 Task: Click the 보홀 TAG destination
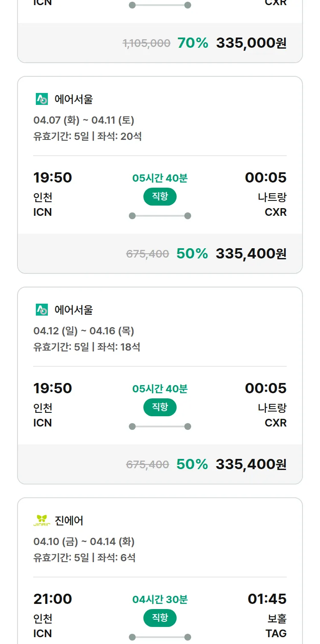point(276,626)
